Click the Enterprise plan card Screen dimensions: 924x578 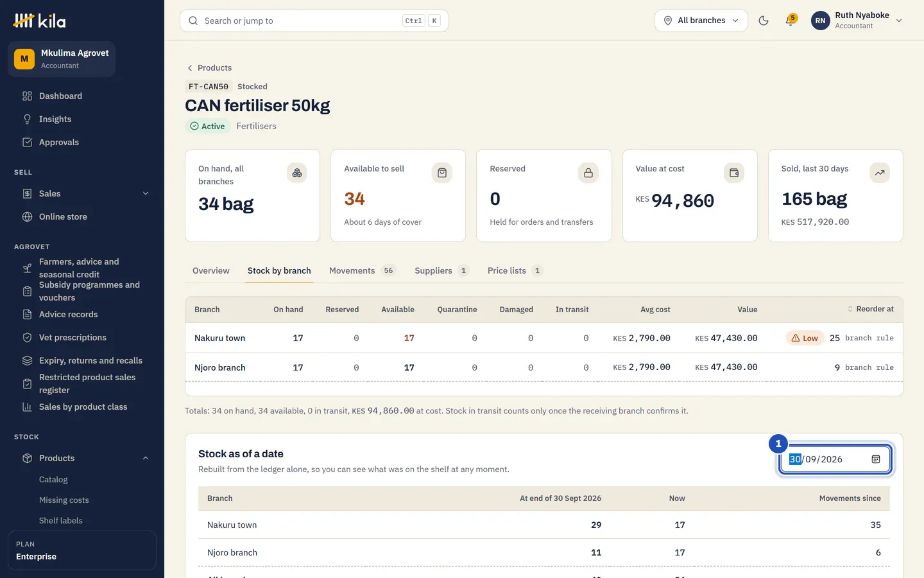tap(82, 550)
